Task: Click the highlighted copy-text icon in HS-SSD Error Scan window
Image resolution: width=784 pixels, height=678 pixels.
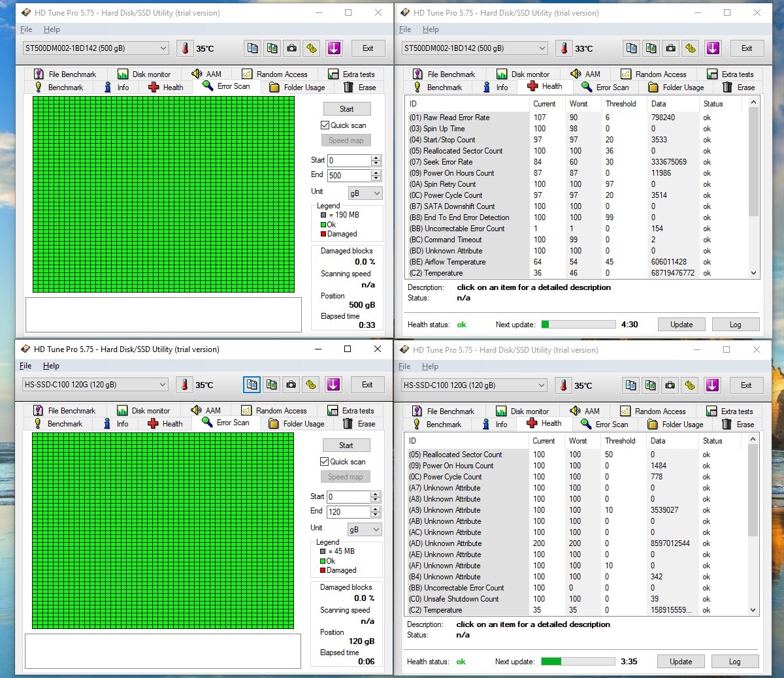Action: [252, 385]
